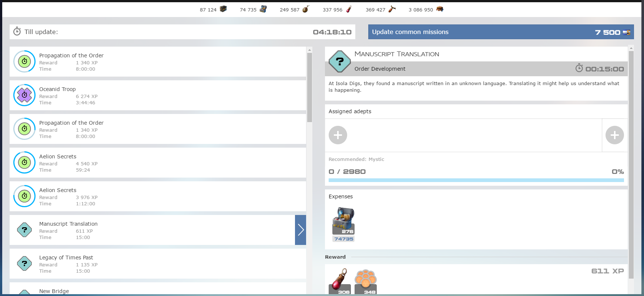This screenshot has width=644, height=296.
Task: Click the Isola Digs mission description text
Action: [x=474, y=87]
